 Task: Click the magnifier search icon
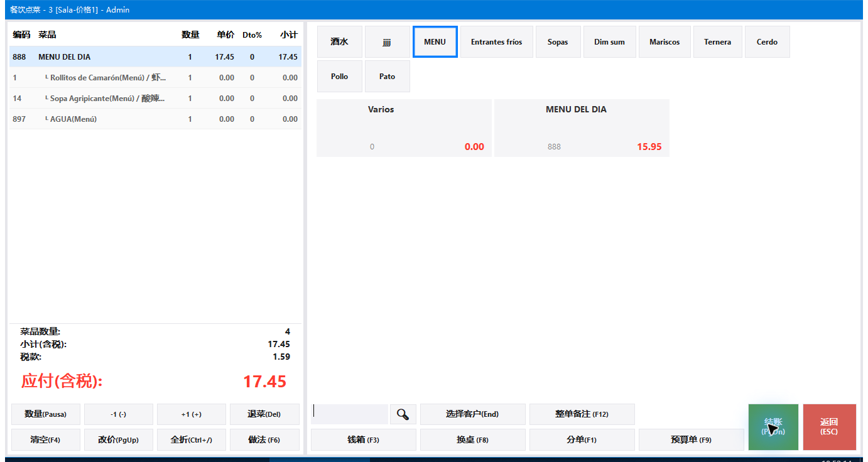[403, 414]
